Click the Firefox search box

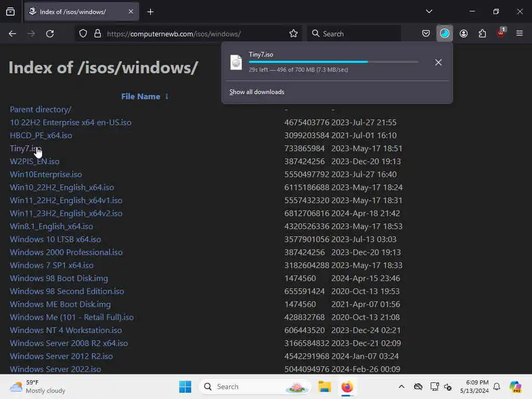(x=354, y=34)
